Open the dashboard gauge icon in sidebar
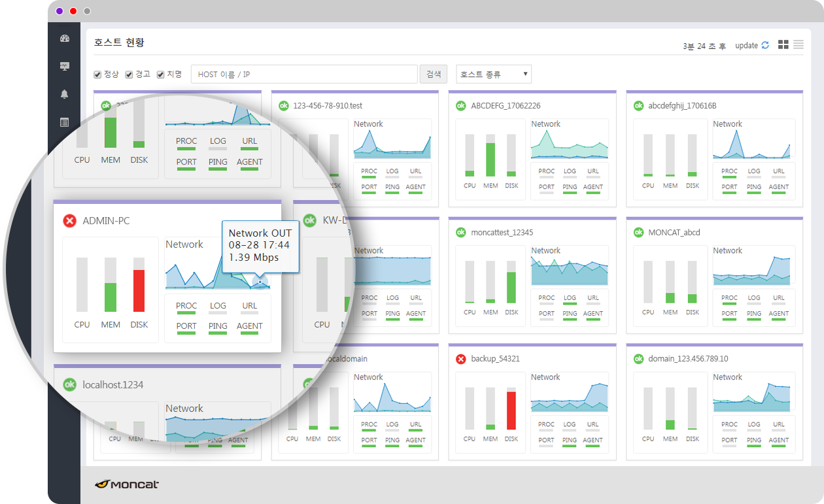The height and width of the screenshot is (504, 824). click(x=64, y=38)
